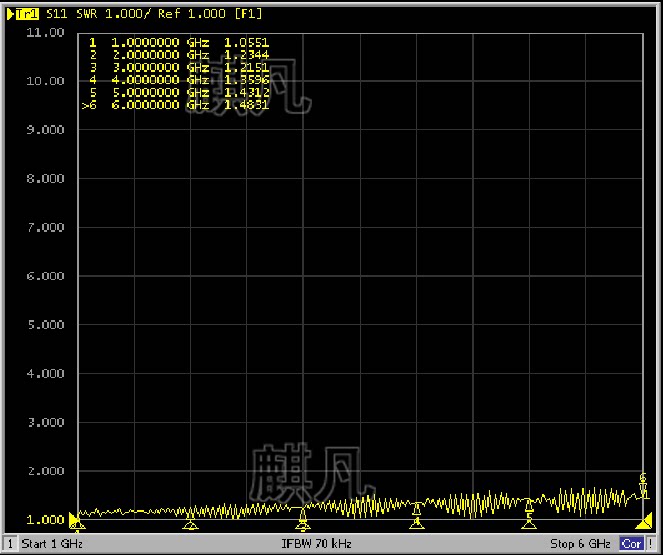This screenshot has height=555, width=663.
Task: Click the SWR format label in the header
Action: tap(87, 14)
